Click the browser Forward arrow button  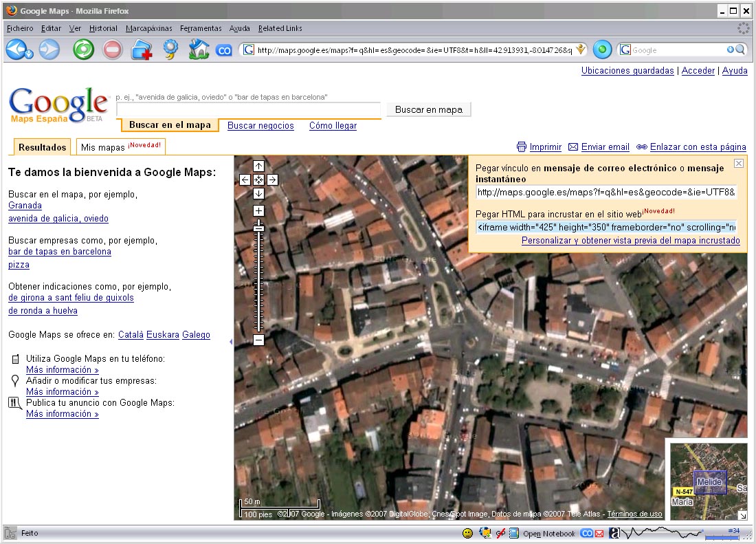click(x=49, y=50)
